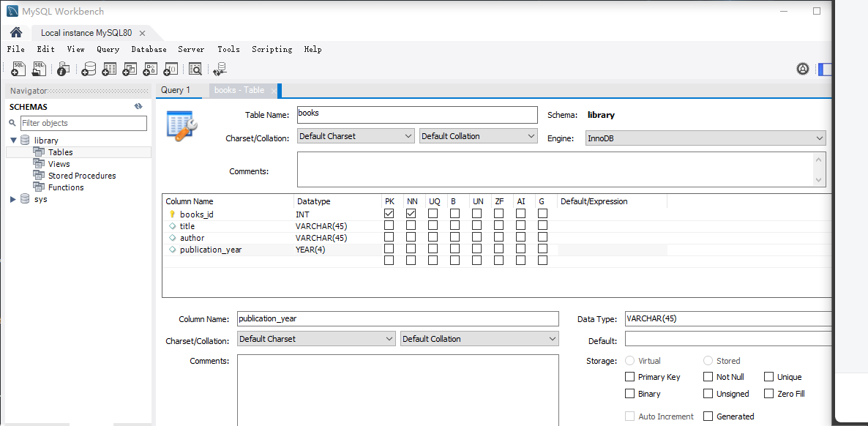Open the column Default Collation dropdown
The height and width of the screenshot is (426, 868).
(x=479, y=338)
